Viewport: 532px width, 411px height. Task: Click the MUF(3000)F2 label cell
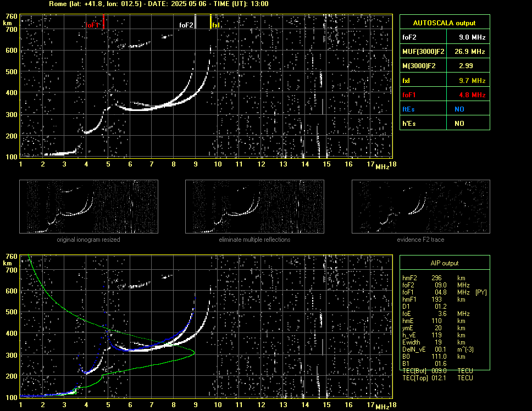(x=423, y=52)
